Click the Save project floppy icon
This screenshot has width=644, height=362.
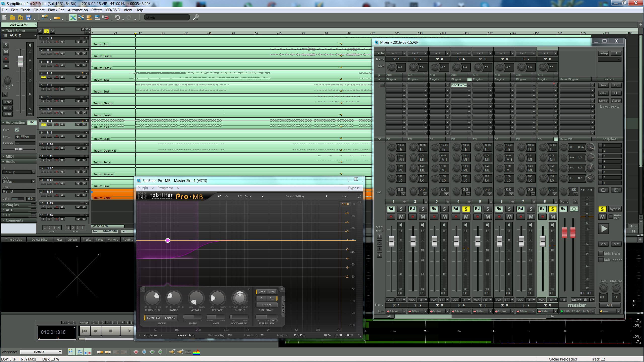coord(29,17)
